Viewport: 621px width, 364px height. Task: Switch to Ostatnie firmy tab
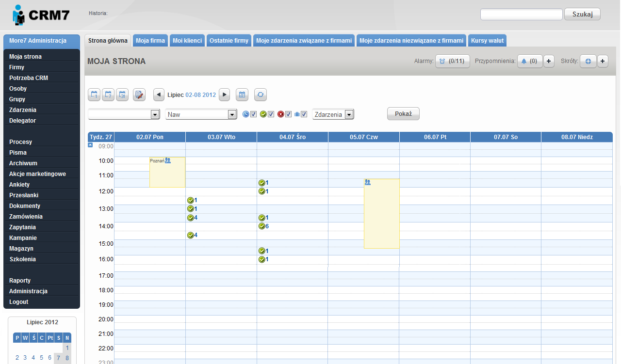229,41
